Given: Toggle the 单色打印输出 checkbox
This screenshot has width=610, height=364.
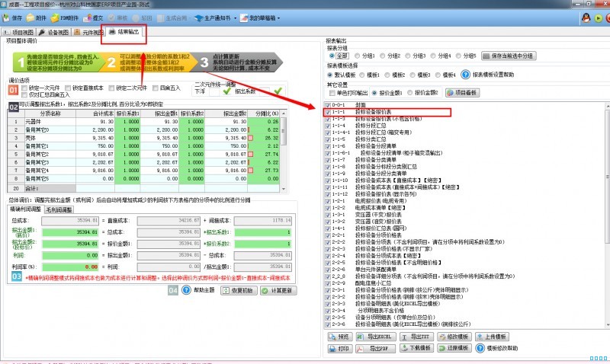Looking at the screenshot, I should (332, 93).
